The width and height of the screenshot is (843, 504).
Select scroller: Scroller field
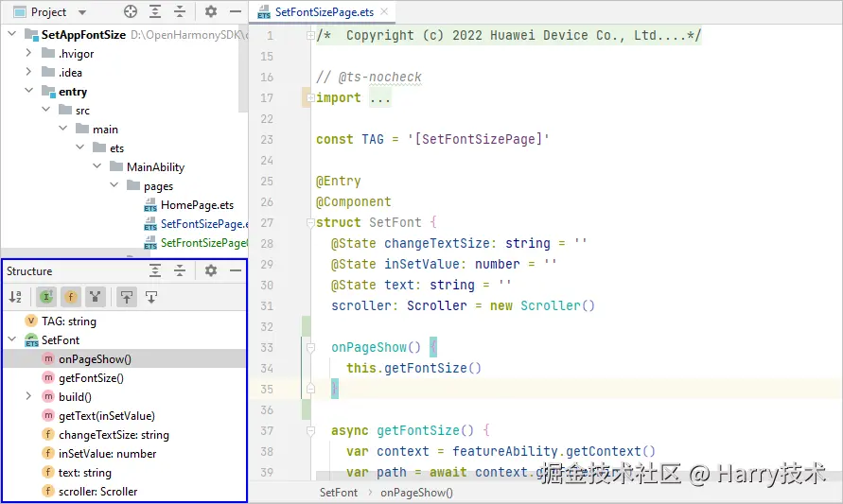(97, 491)
